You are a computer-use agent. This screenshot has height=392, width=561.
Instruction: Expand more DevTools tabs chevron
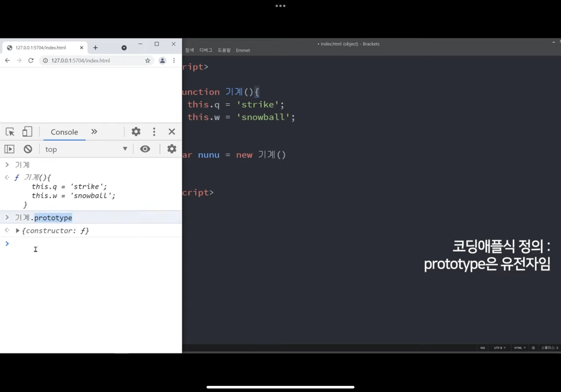click(x=94, y=132)
